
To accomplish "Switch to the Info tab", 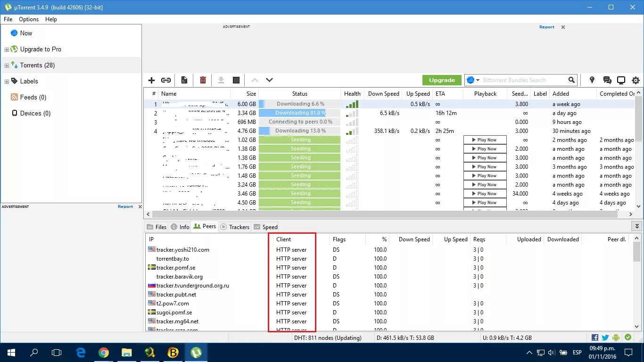I will [x=180, y=227].
